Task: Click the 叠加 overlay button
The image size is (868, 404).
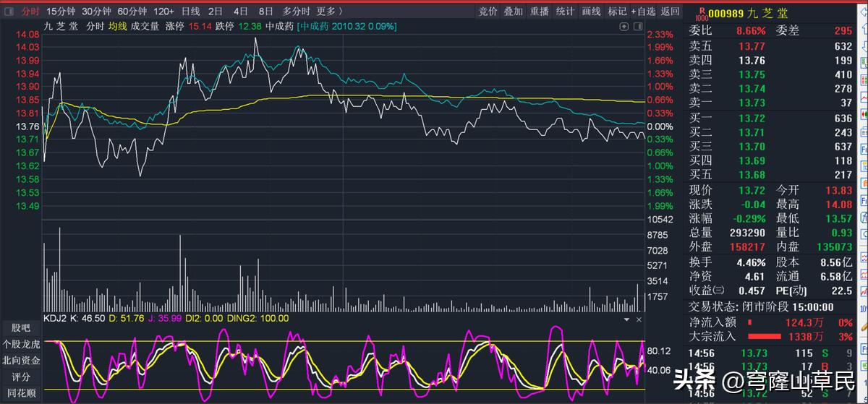Action: 514,12
